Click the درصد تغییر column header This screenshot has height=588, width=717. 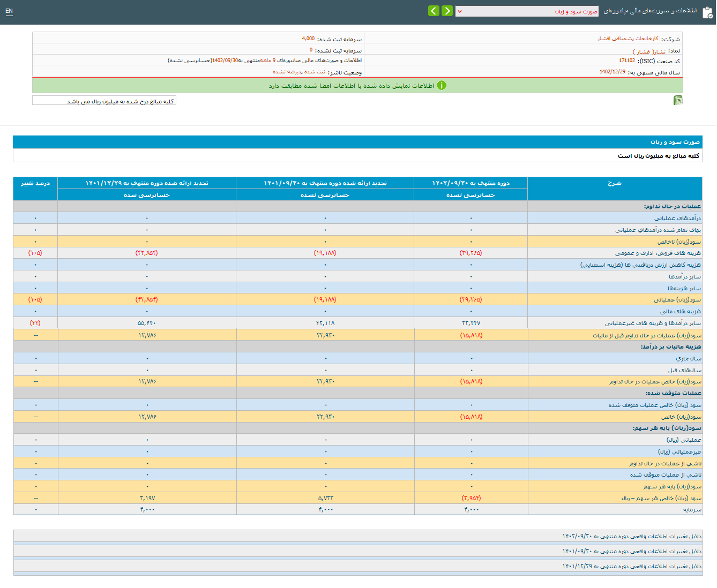point(35,183)
